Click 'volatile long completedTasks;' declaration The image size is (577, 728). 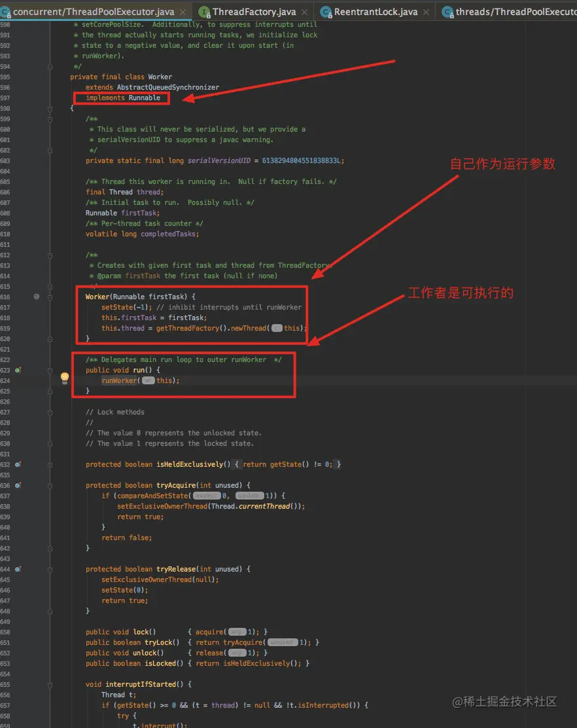tap(143, 234)
